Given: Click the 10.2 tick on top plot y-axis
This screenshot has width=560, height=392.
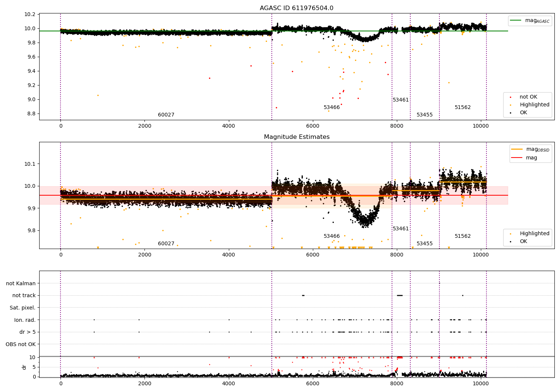Looking at the screenshot, I should [x=30, y=15].
